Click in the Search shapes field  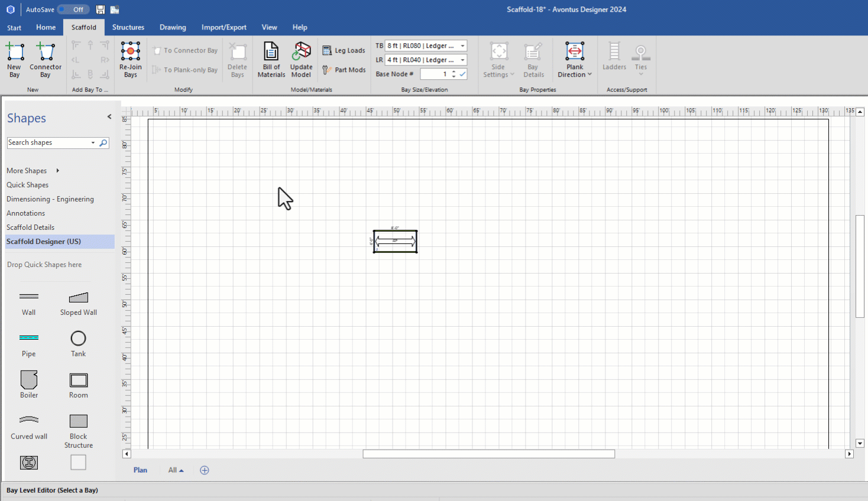pyautogui.click(x=47, y=143)
